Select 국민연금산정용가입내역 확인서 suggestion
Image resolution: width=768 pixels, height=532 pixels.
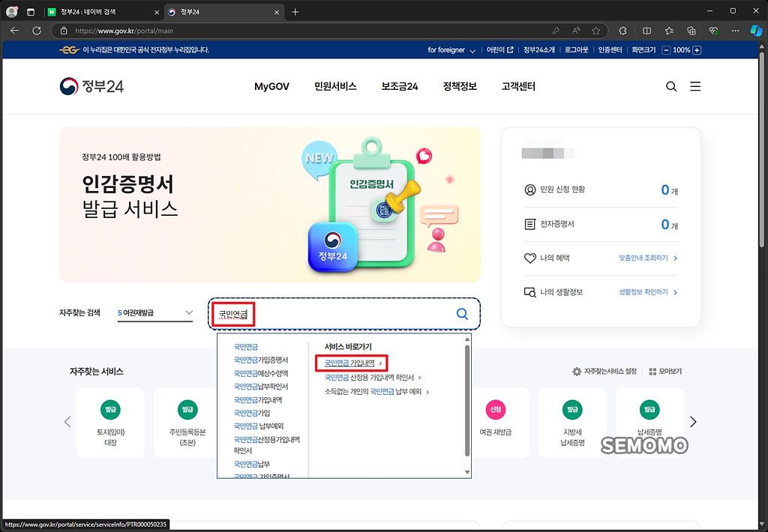tap(266, 445)
